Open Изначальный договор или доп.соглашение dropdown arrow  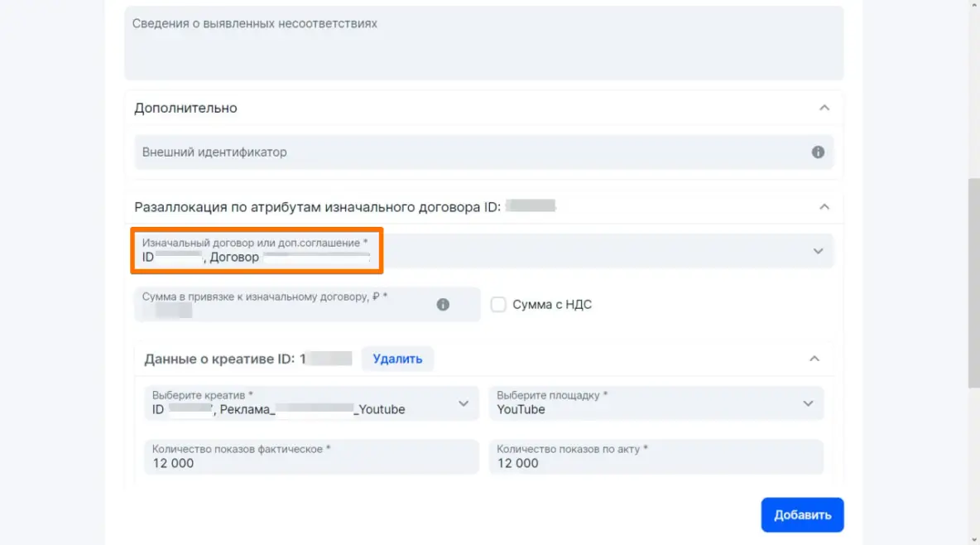tap(818, 251)
